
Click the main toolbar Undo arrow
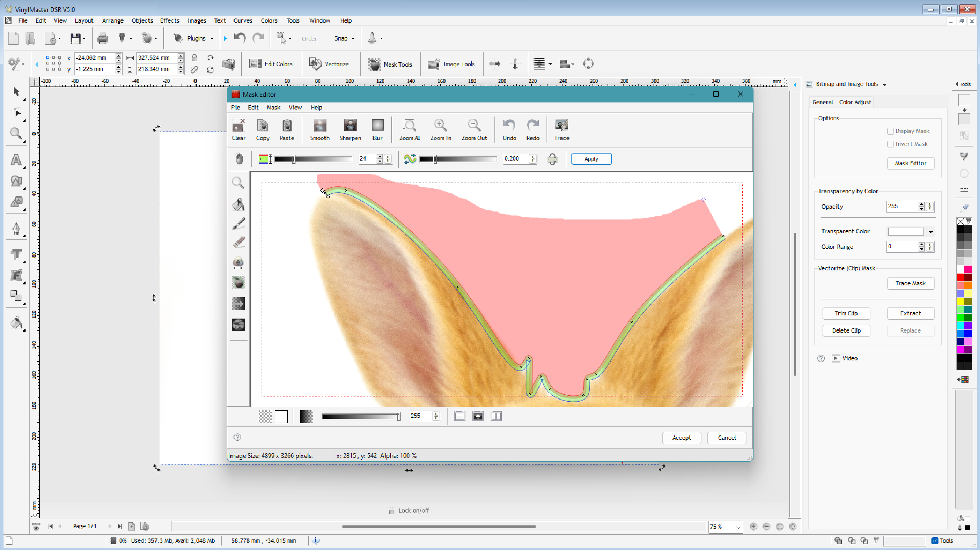click(240, 38)
